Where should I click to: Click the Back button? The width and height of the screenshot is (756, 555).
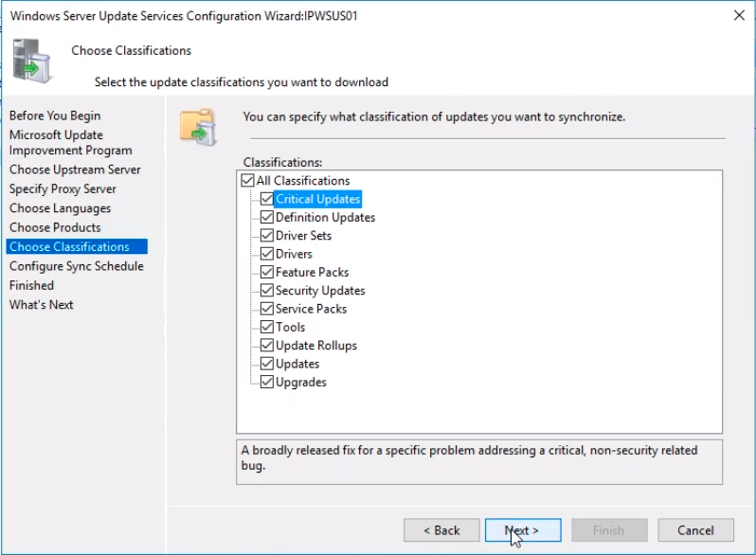(x=441, y=530)
